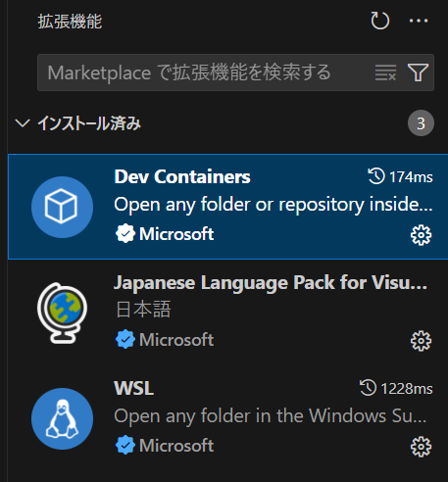The width and height of the screenshot is (448, 482).
Task: Click Microsoft publisher under Dev Containers
Action: pos(176,234)
